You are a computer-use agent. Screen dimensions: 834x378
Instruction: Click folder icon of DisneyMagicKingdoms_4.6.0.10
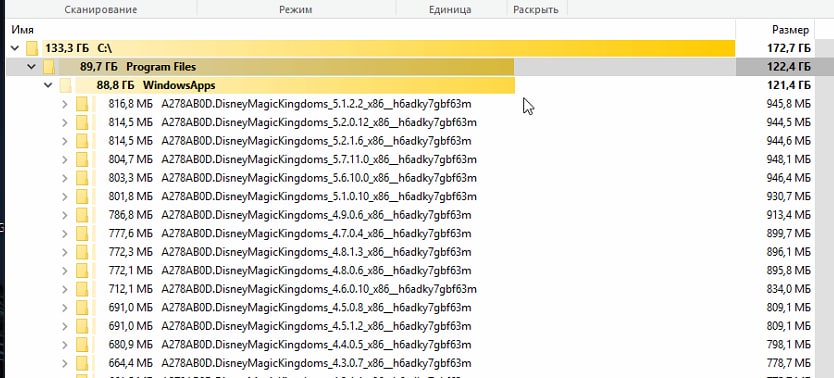tap(82, 290)
